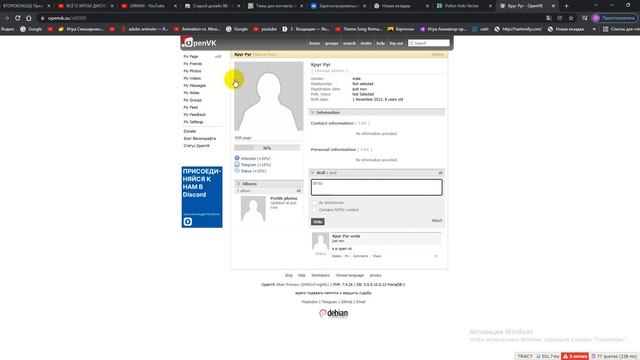
Task: Open My Messages in the sidebar
Action: click(x=195, y=86)
